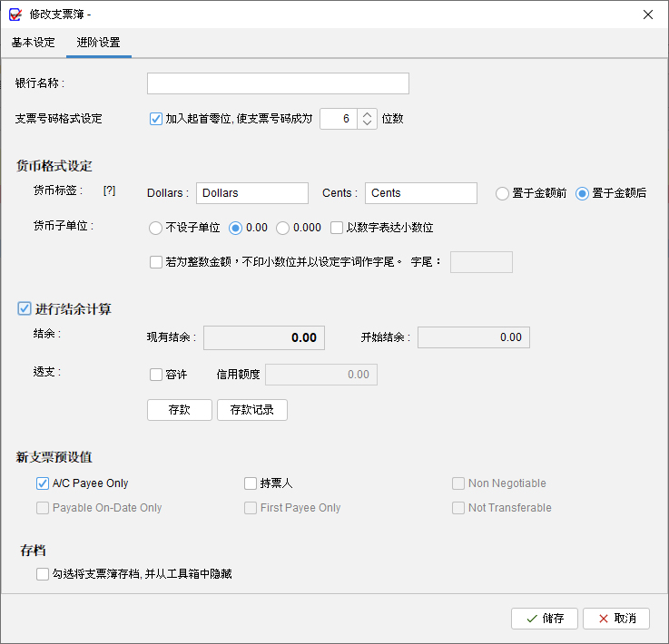Click the 存款 button

pos(180,410)
